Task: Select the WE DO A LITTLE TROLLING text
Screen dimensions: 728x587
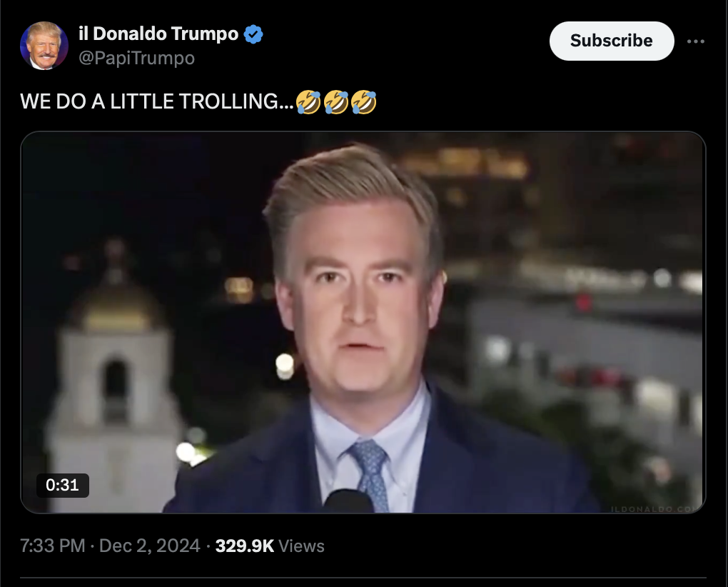Action: click(x=157, y=101)
